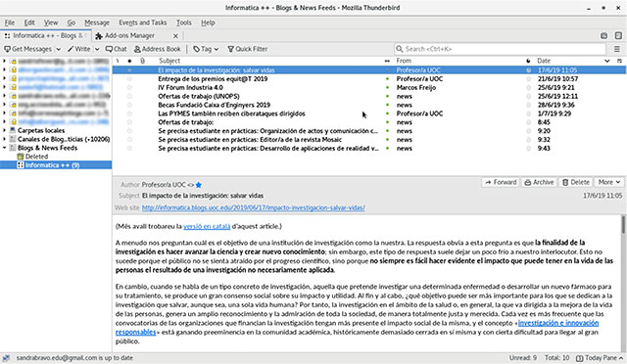The width and height of the screenshot is (627, 364).
Task: Toggle junk status for message dated 21/6/19
Action: coord(528,78)
